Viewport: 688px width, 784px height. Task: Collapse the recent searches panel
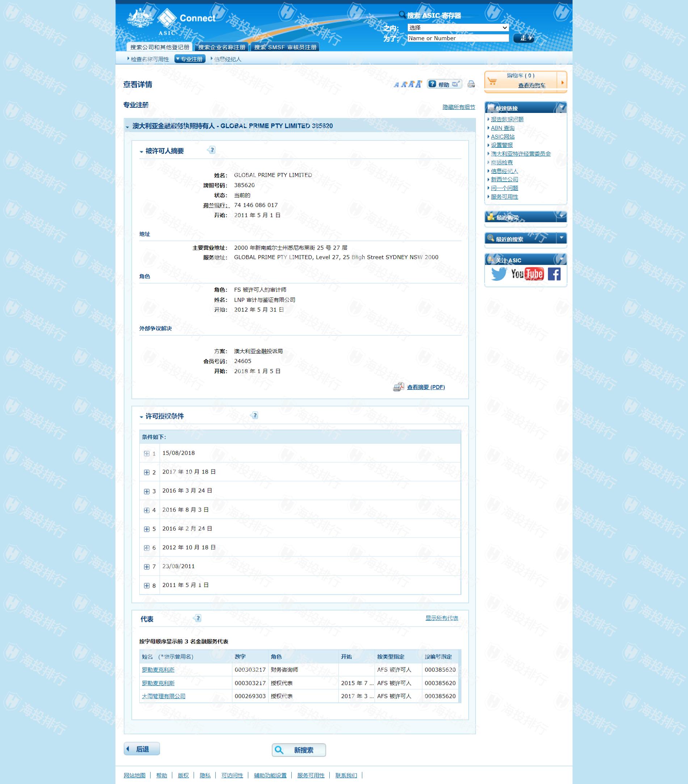(561, 238)
